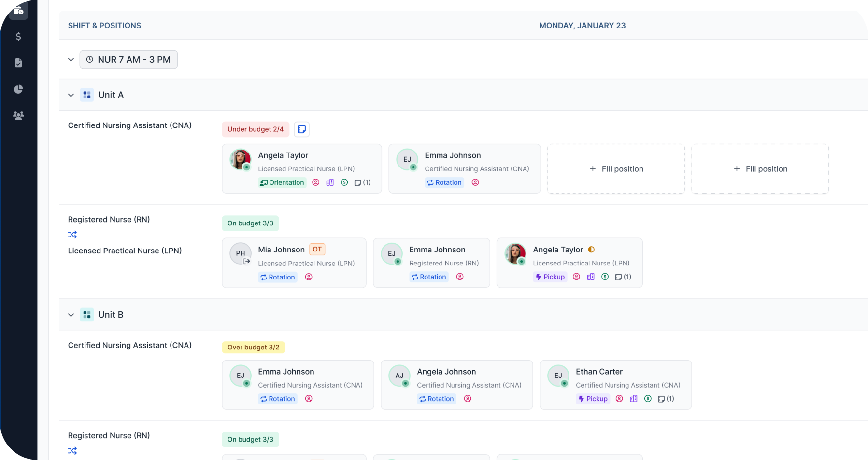Open the shuffle icon under Registered Nurse (RN)
Screen dimensions: 868x460
point(72,235)
